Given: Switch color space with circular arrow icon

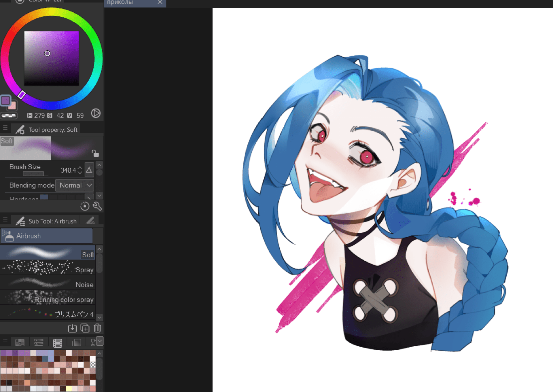Looking at the screenshot, I should point(96,113).
